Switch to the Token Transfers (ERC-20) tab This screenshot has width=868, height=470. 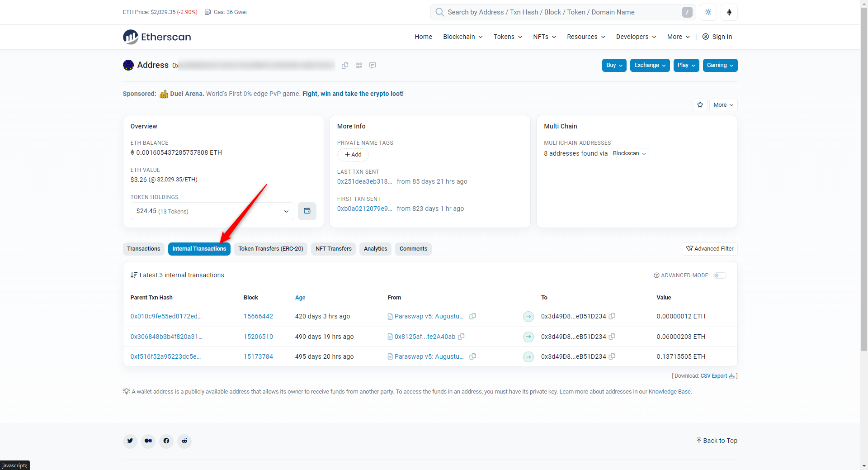(271, 249)
